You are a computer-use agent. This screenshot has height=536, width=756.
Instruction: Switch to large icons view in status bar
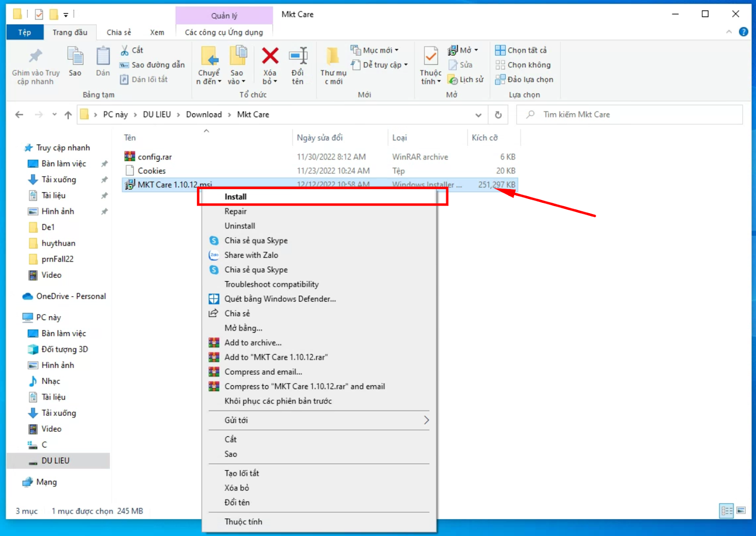(741, 510)
